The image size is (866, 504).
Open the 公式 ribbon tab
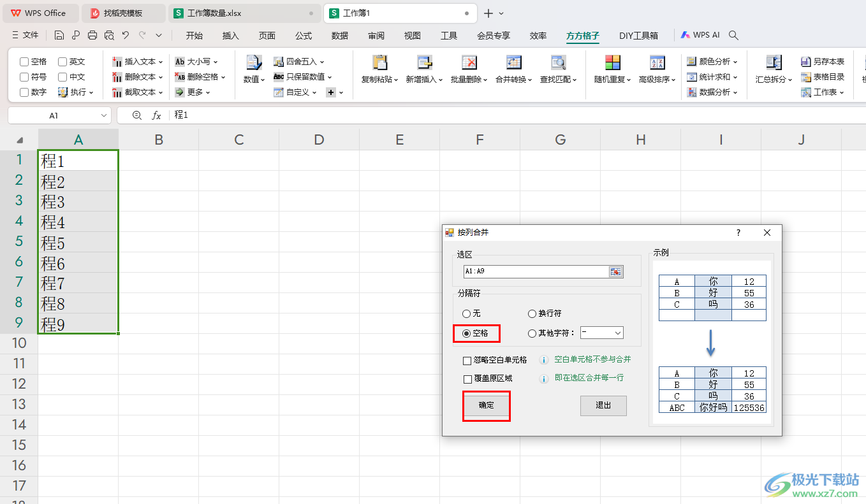pos(304,36)
